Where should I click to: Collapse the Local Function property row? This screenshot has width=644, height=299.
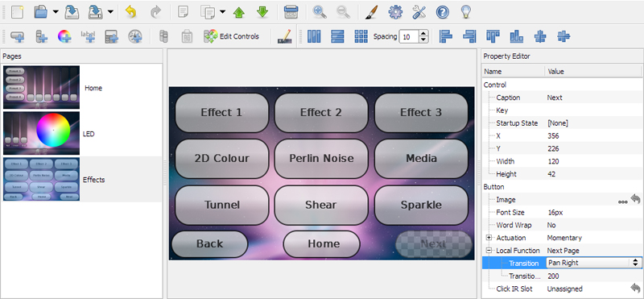pyautogui.click(x=489, y=250)
